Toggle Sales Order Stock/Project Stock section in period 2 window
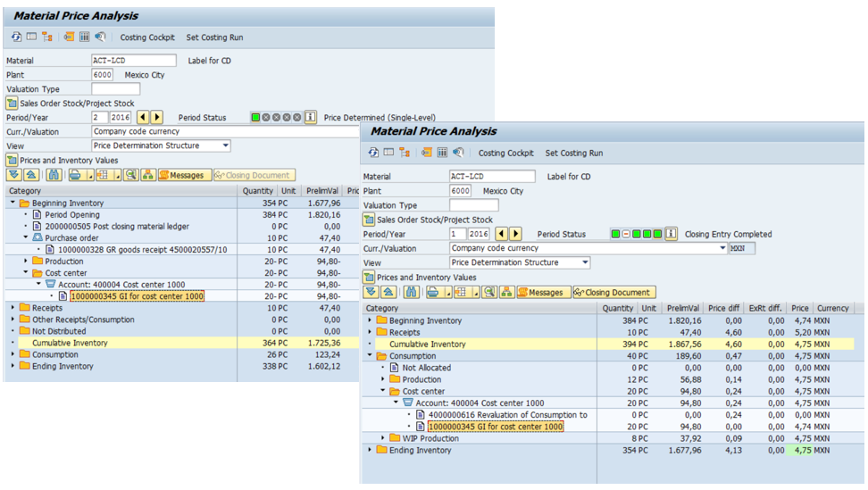 (x=12, y=103)
